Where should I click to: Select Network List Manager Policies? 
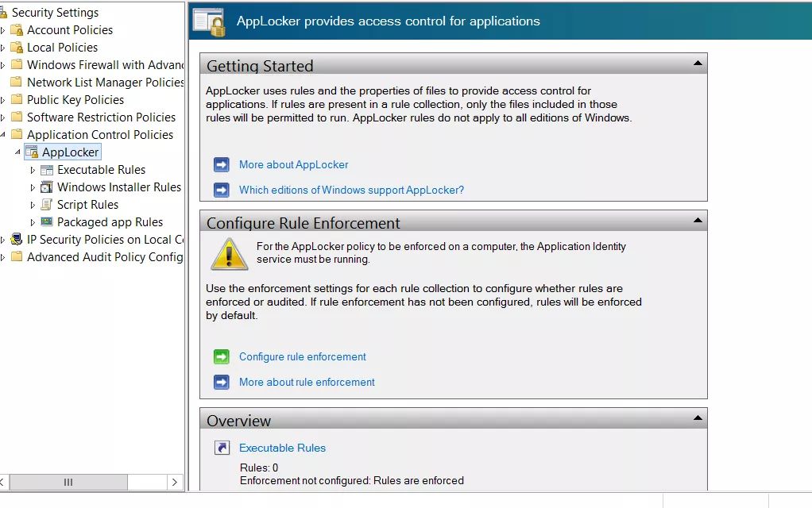(106, 82)
